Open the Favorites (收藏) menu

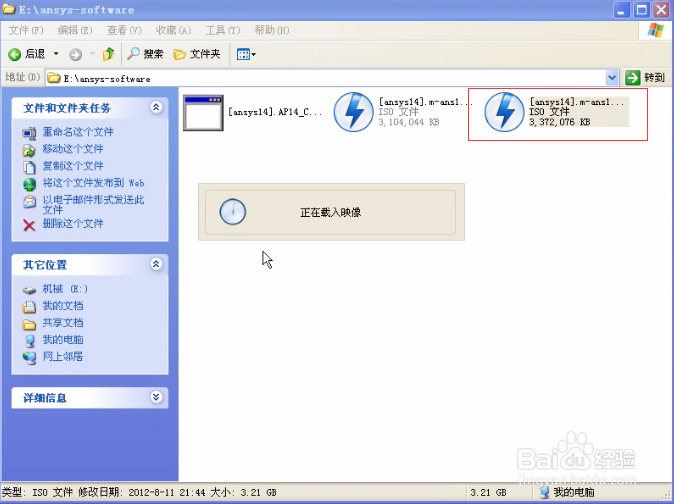pos(173,30)
